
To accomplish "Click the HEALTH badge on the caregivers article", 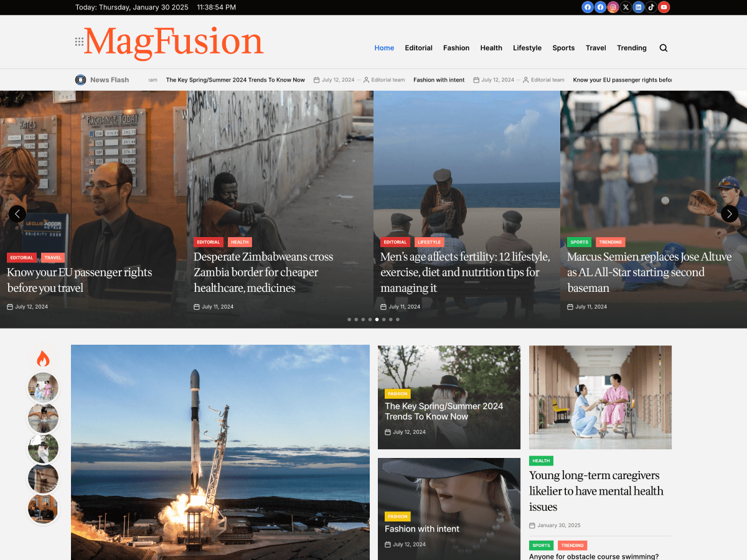I will pos(541,460).
